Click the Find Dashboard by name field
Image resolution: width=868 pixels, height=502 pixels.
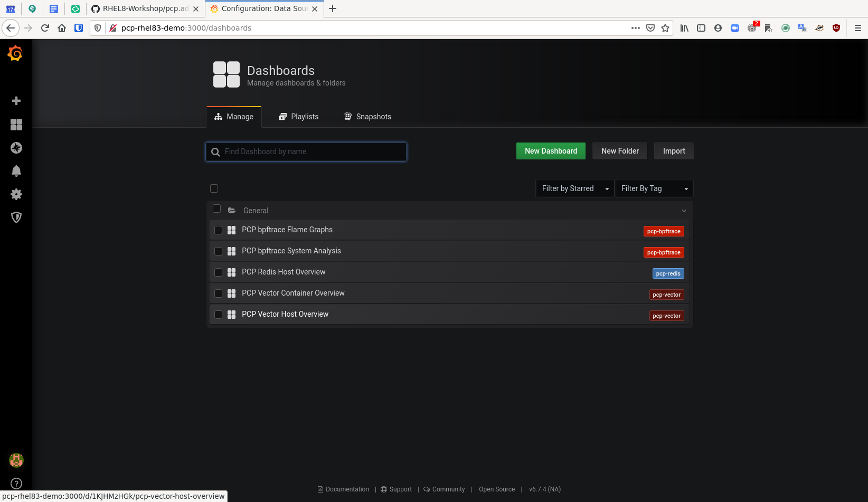point(312,151)
